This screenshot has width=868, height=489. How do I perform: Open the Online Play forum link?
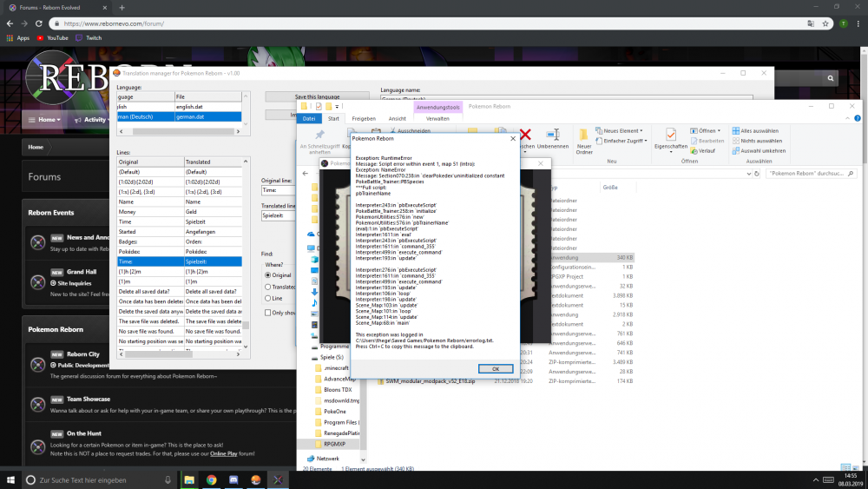pyautogui.click(x=224, y=454)
